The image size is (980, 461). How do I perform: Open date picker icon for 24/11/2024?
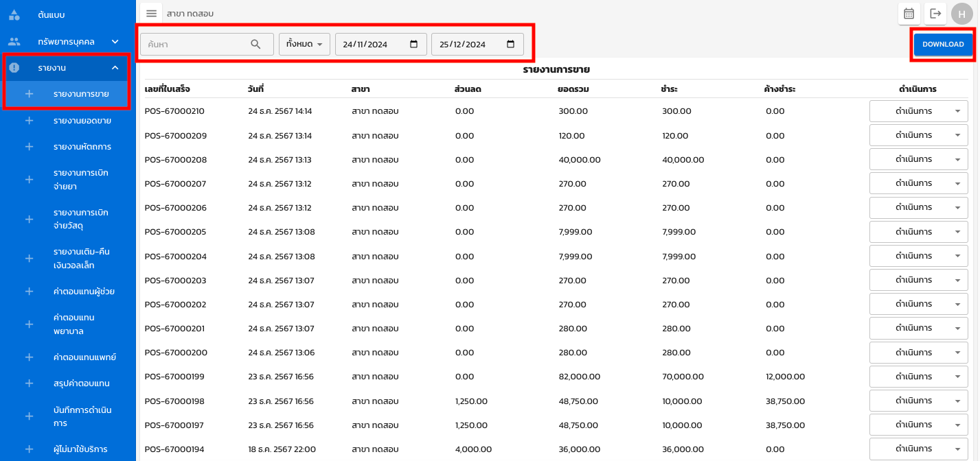[x=413, y=45]
